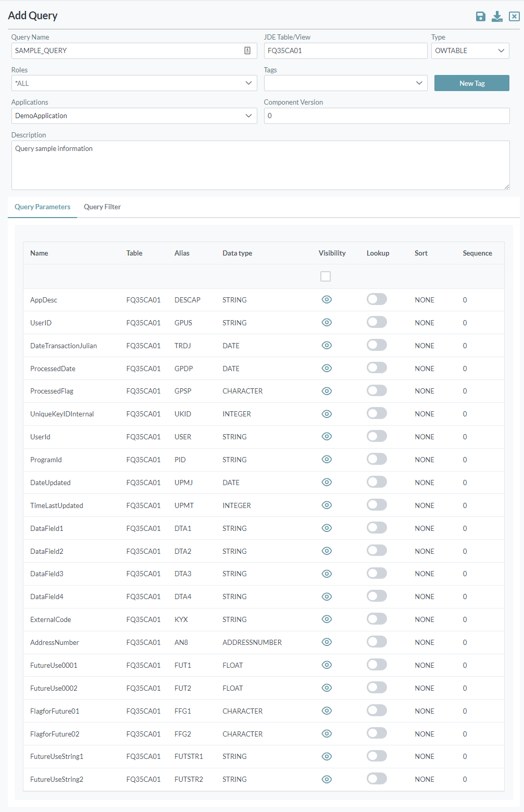Click the visibility eye on the AppDesc row
Screen dimensions: 524x812
327,299
